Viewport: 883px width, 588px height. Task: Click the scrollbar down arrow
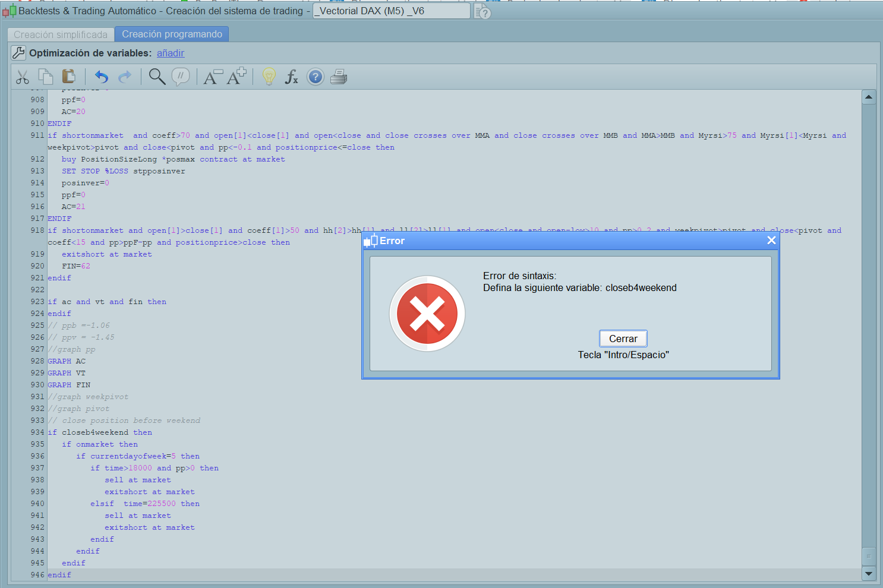click(869, 574)
